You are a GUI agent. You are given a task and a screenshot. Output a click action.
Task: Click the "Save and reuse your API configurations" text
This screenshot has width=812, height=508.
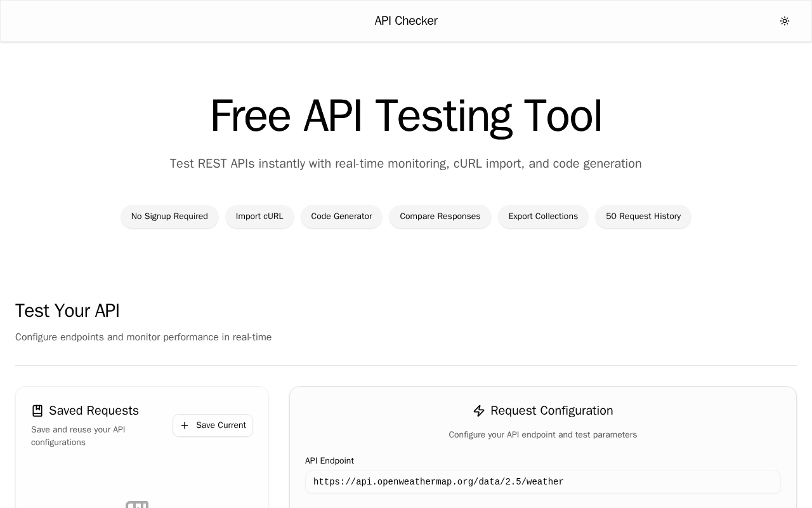click(x=78, y=436)
